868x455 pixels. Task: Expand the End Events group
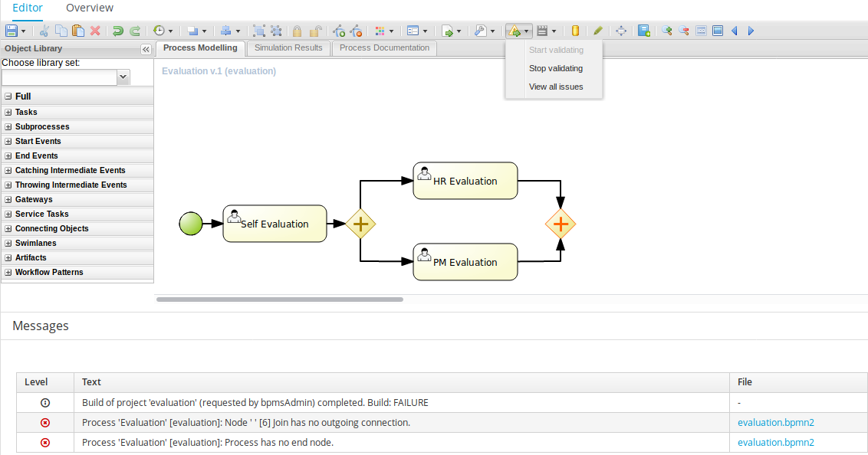[8, 156]
